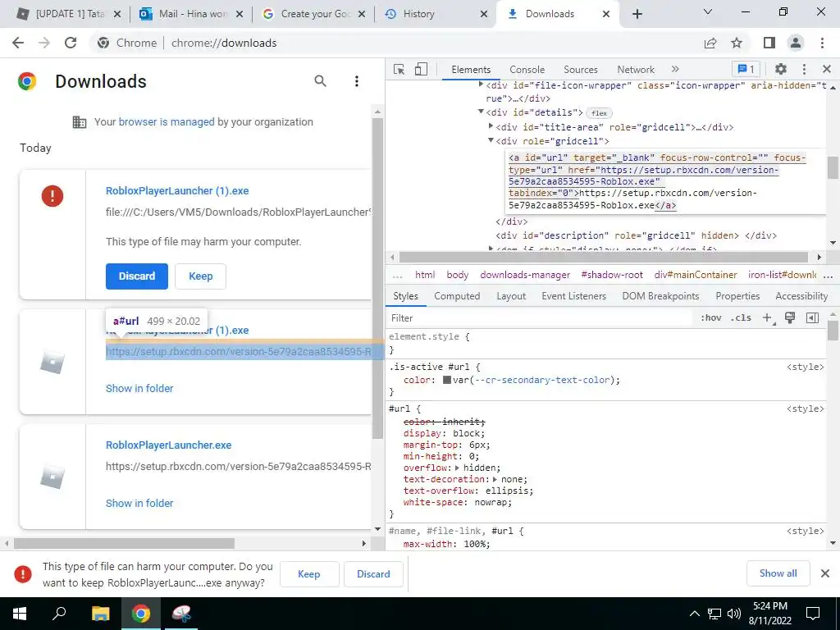Image resolution: width=840 pixels, height=630 pixels.
Task: Switch to the Mail - Hina browser tab
Action: click(x=192, y=14)
